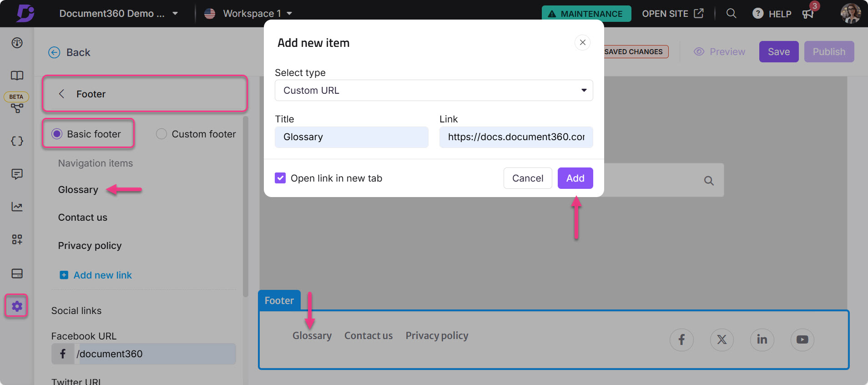Click the Add button in dialog

(575, 178)
